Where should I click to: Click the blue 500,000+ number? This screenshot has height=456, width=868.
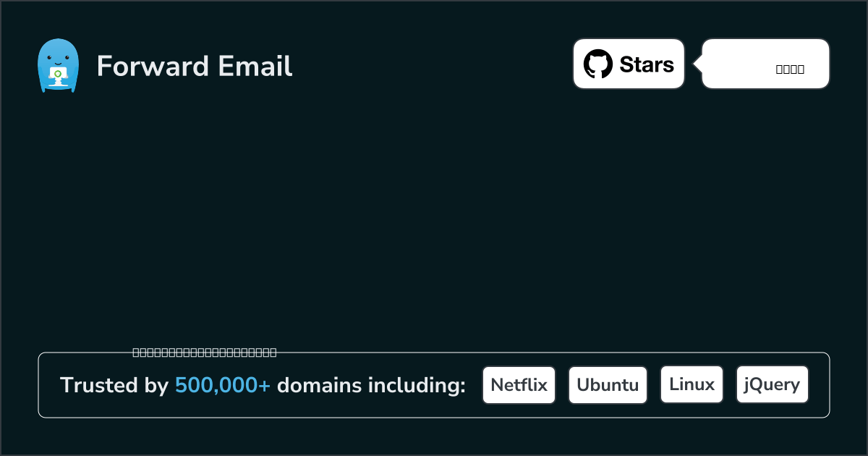[223, 385]
